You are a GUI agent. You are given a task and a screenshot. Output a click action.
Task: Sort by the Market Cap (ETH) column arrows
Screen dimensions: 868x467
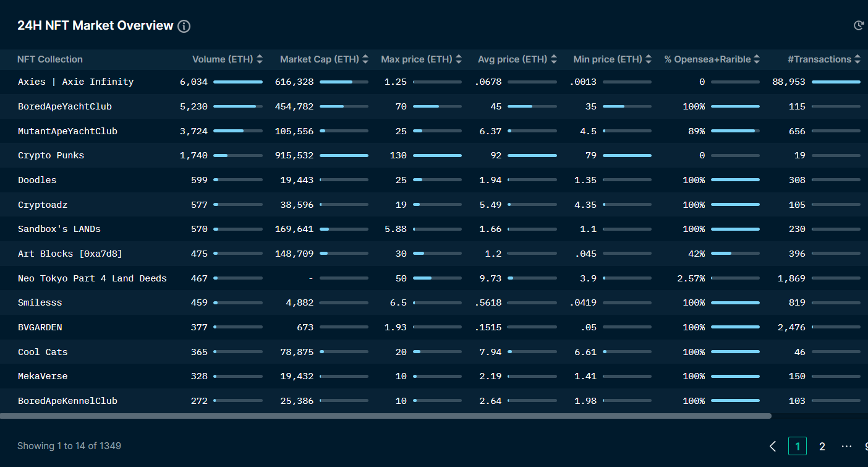tap(365, 59)
